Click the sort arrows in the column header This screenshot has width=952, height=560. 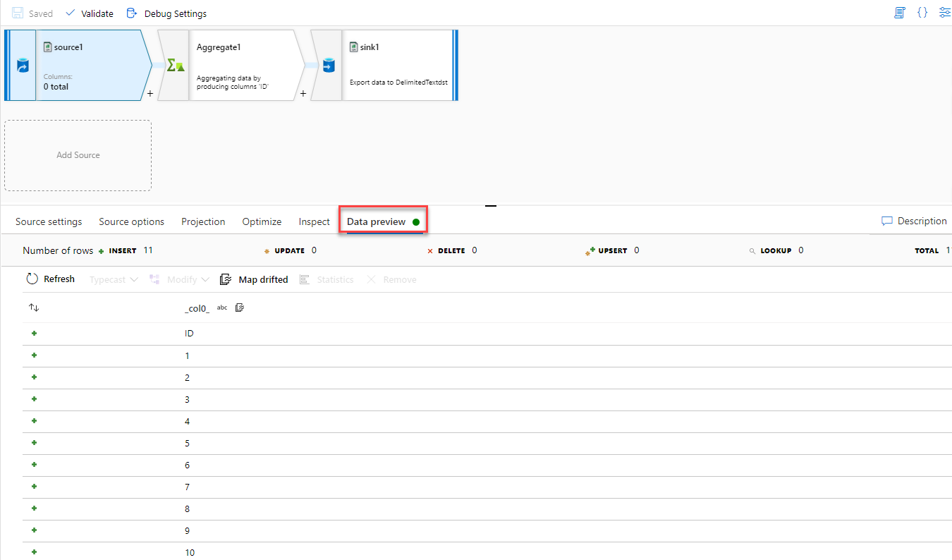pyautogui.click(x=34, y=308)
